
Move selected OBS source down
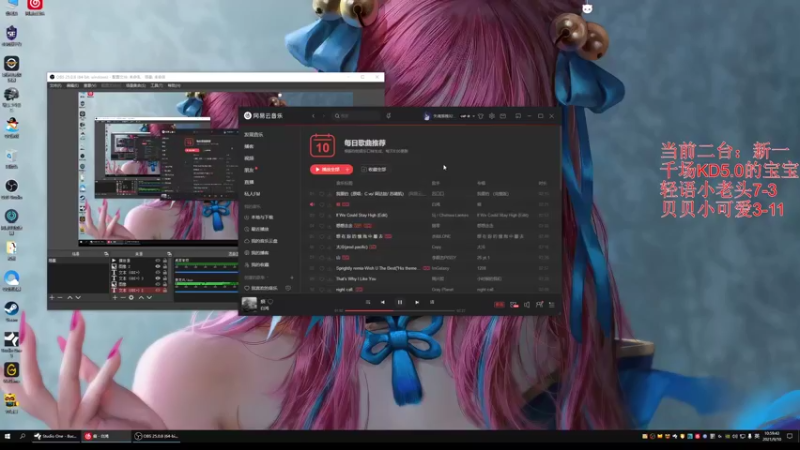click(x=149, y=297)
